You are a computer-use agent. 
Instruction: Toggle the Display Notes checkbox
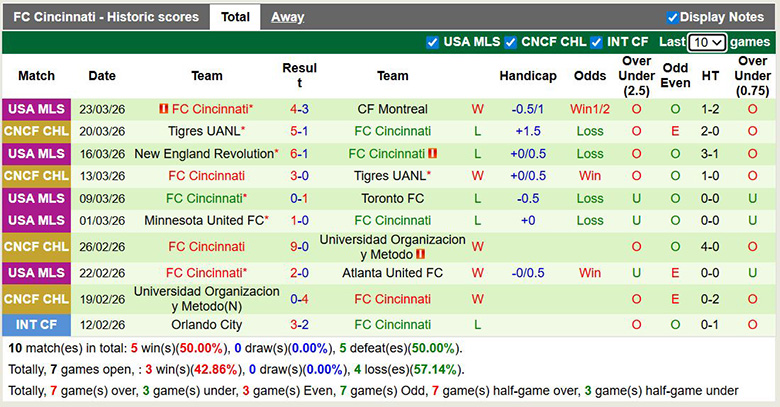673,17
